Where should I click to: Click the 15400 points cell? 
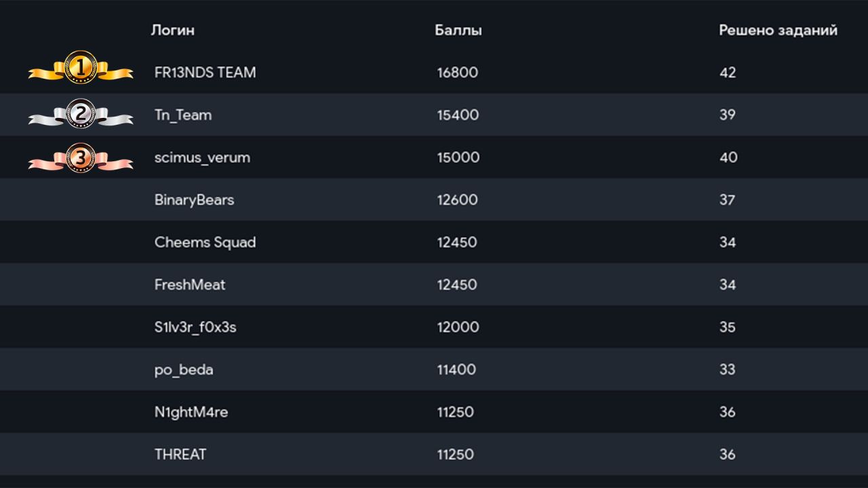tap(458, 115)
